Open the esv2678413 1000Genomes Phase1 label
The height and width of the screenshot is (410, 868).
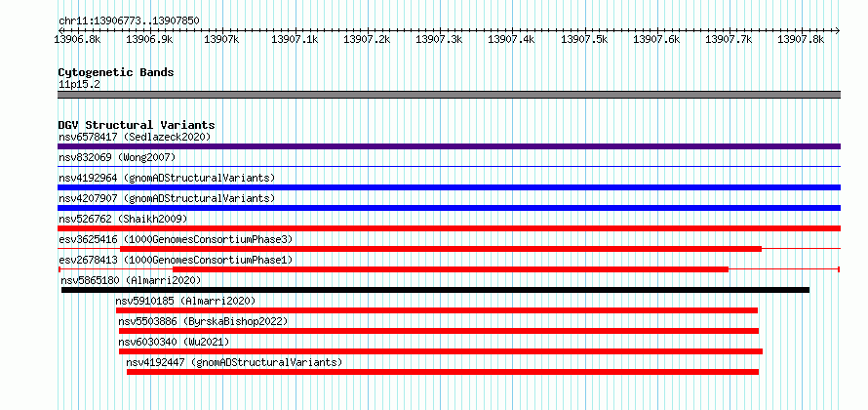coord(176,260)
